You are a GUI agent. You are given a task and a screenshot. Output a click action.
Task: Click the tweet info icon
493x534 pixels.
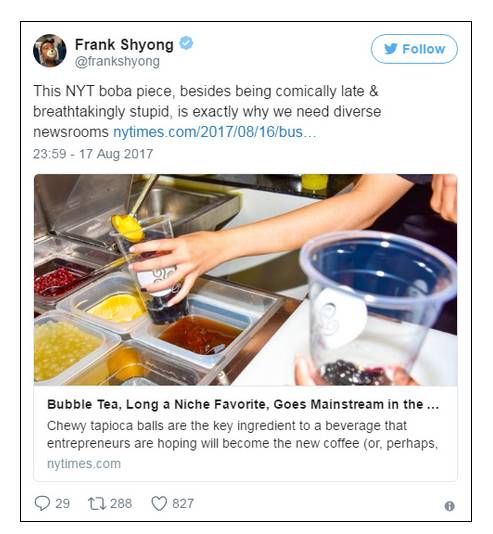pyautogui.click(x=449, y=506)
